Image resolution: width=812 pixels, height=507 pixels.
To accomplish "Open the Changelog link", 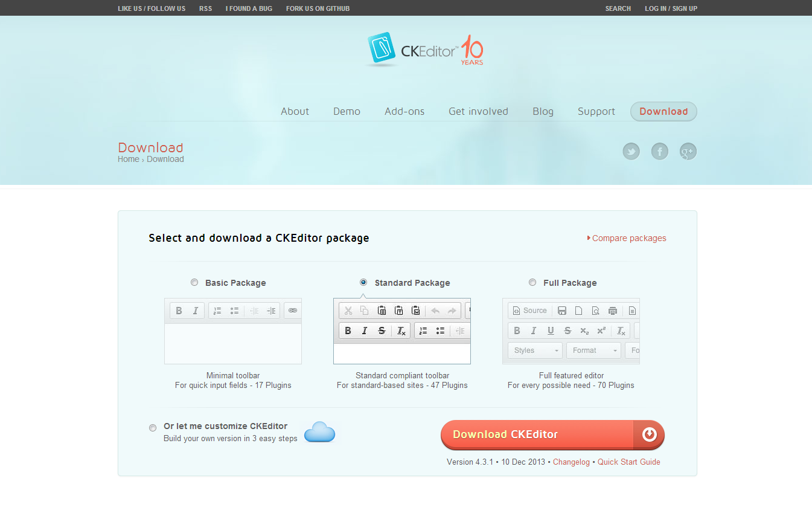I will click(571, 462).
